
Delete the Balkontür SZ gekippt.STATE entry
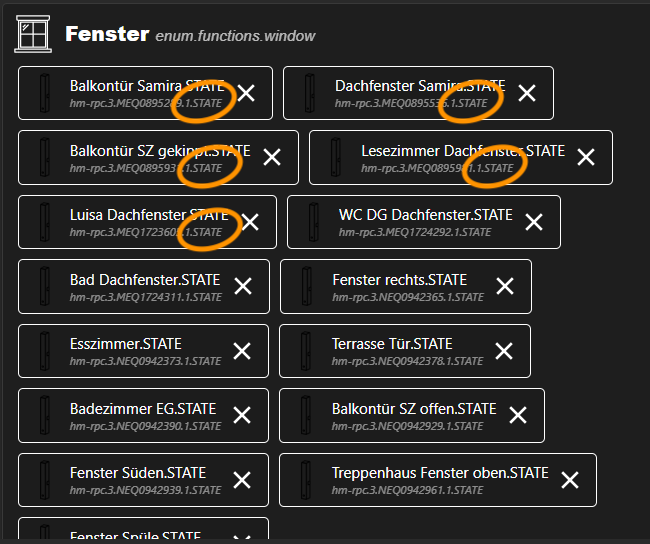coord(272,157)
